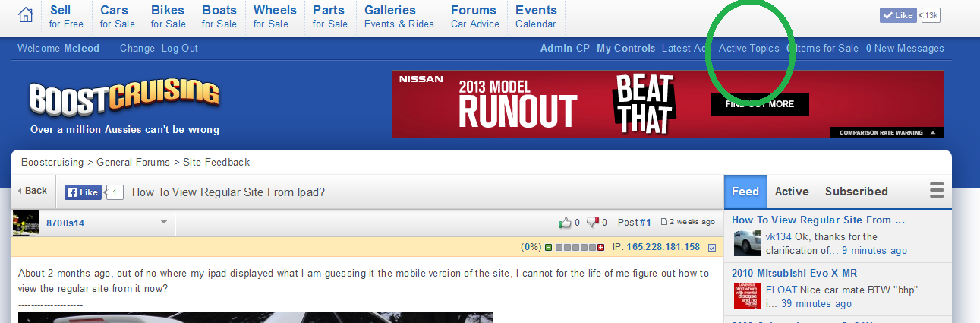Open the Wheels for Sale menu
This screenshot has height=323, width=980.
pos(275,17)
